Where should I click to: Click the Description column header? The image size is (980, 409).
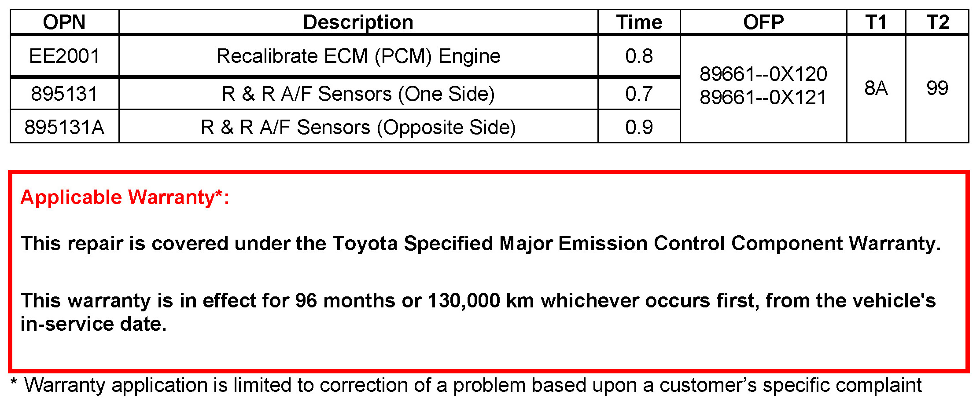click(x=358, y=22)
